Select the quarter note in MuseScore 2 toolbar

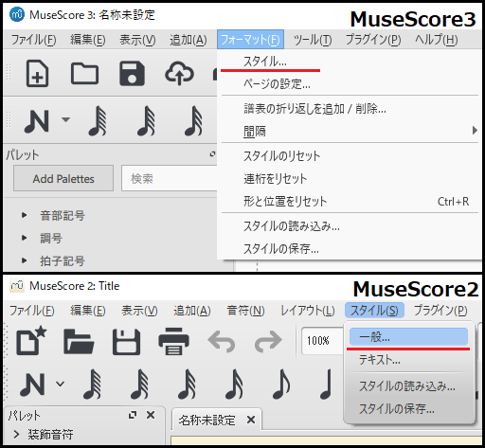326,384
